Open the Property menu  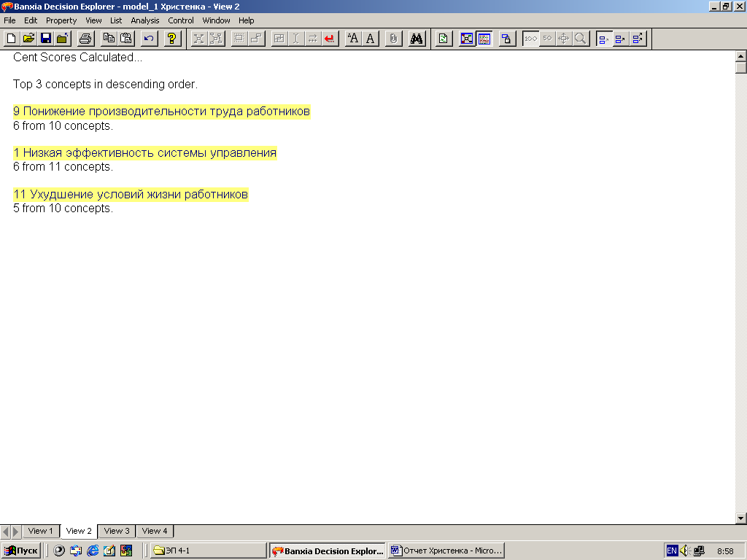point(61,20)
